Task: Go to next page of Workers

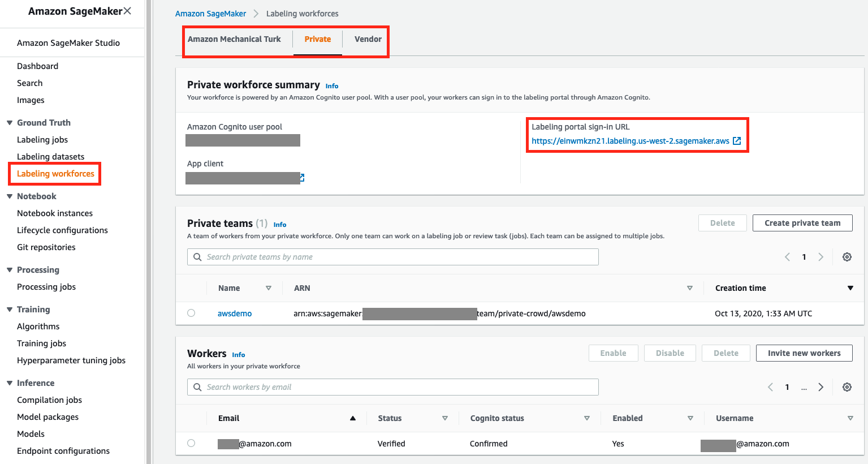Action: point(821,387)
